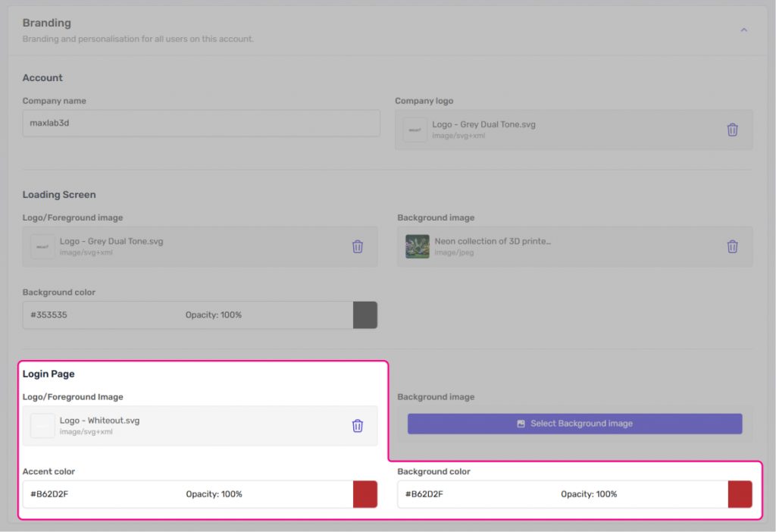Open the Neon collection image thumbnail

(417, 246)
